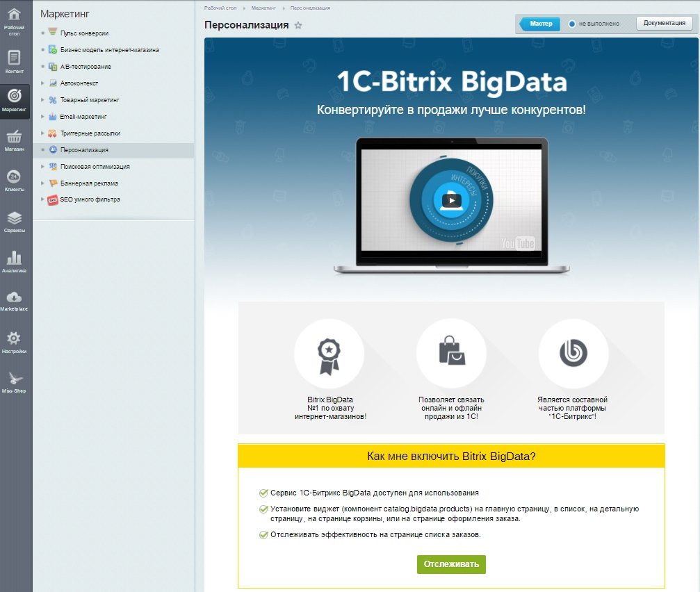Image resolution: width=700 pixels, height=592 pixels.
Task: Open the Документация button
Action: [665, 23]
